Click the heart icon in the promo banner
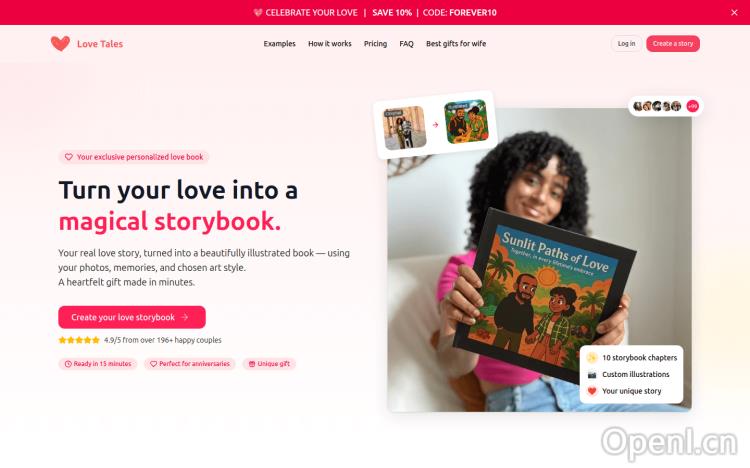This screenshot has height=468, width=750. point(258,12)
